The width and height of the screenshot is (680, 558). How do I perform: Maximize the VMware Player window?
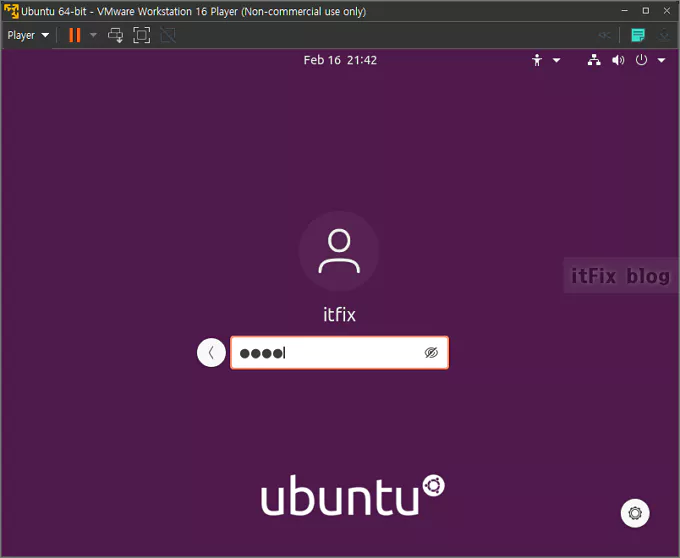(x=646, y=10)
